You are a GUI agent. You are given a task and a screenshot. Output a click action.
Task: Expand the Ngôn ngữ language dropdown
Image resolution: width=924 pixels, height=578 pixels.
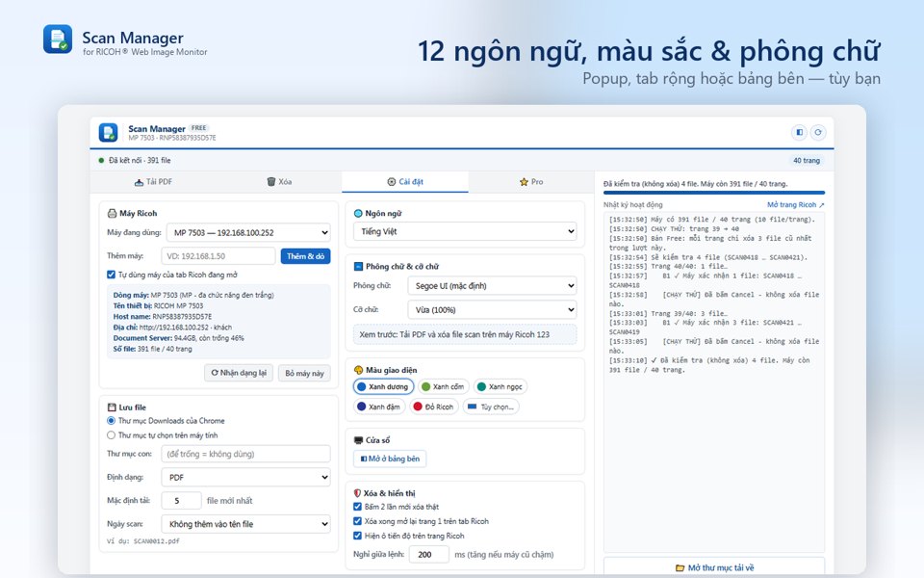pyautogui.click(x=465, y=232)
